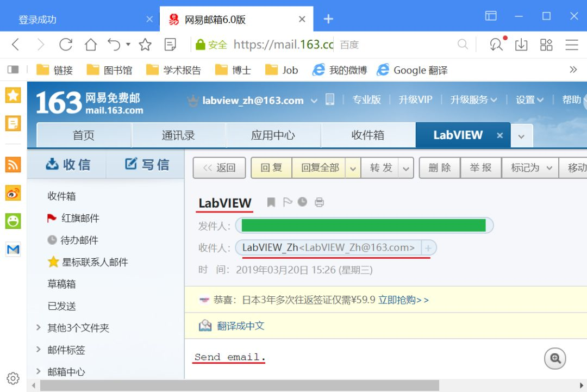Click the 返回 button

220,168
